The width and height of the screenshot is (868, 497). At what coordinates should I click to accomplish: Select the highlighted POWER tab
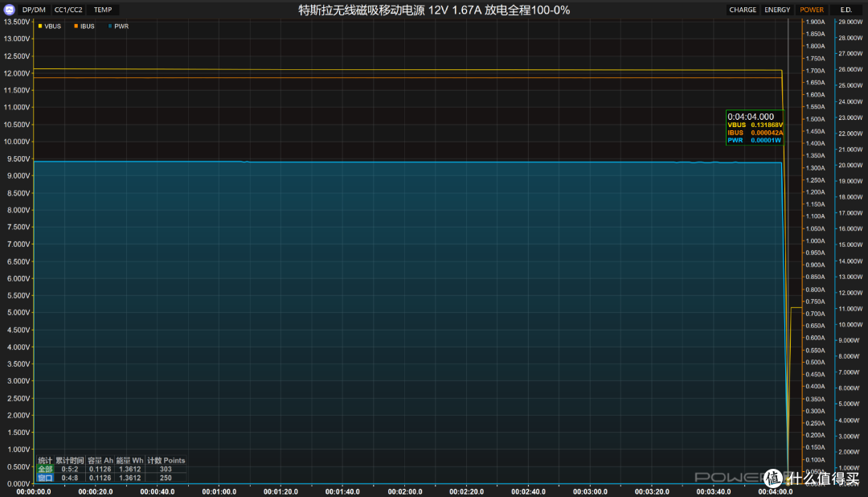tap(812, 10)
